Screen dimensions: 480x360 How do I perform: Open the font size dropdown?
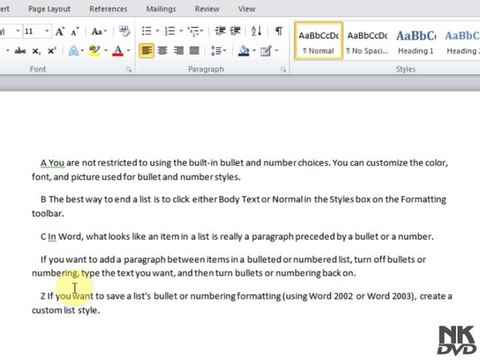click(47, 31)
